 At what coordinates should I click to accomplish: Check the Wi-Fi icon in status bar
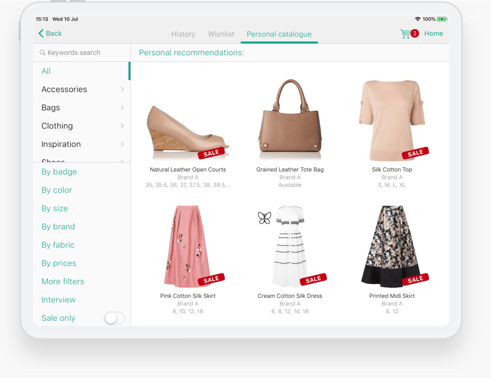click(x=417, y=19)
